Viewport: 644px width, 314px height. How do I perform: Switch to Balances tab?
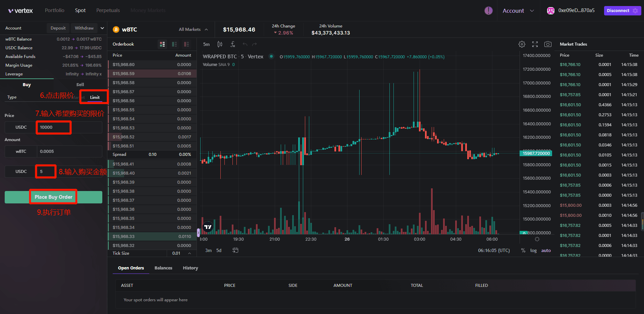163,268
